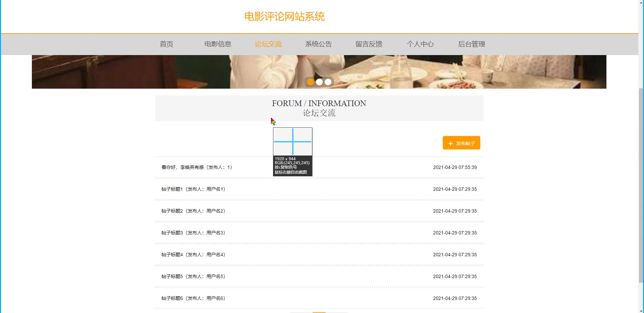Click the vertical scrollbar thumb

[641, 185]
